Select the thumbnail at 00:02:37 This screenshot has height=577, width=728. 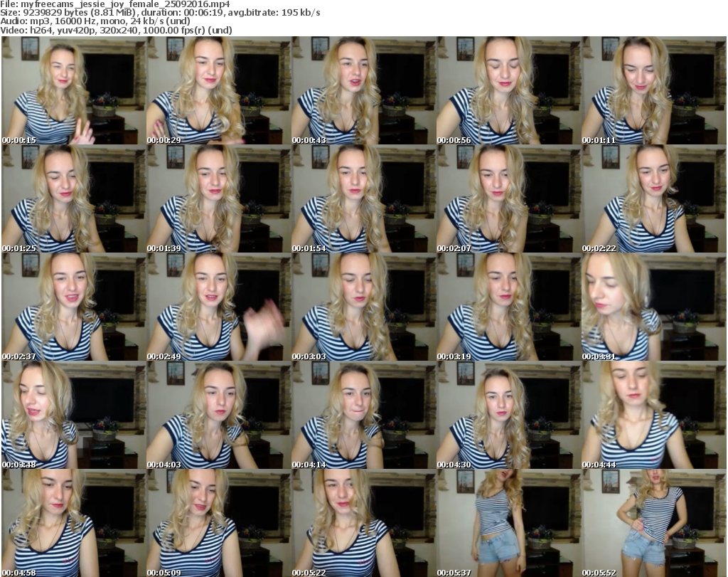click(x=74, y=307)
